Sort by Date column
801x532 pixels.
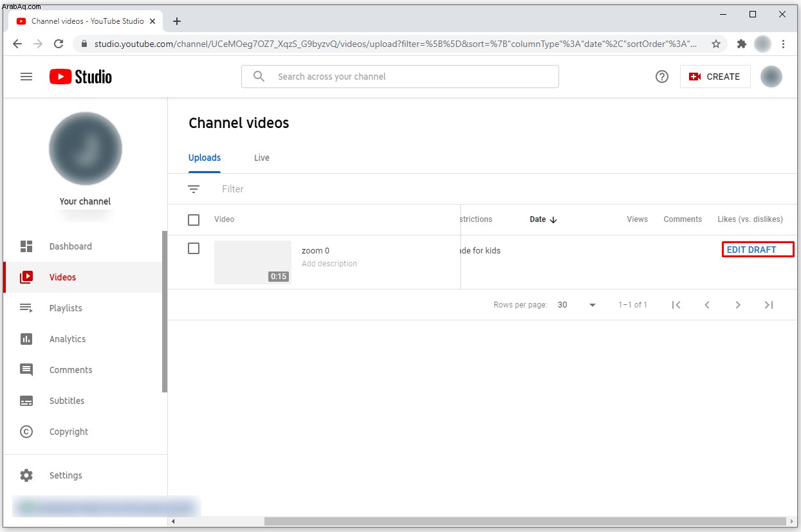[x=543, y=219]
